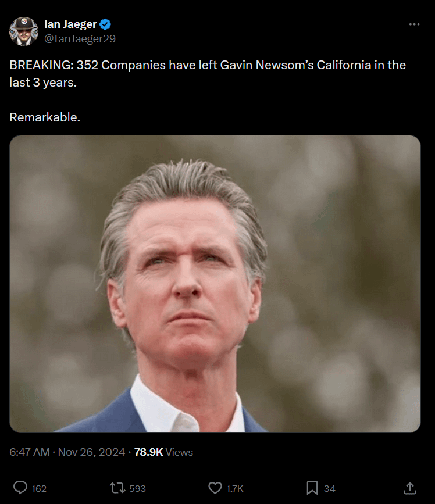Image resolution: width=435 pixels, height=504 pixels.
Task: Open the three-dot more options menu
Action: coord(414,24)
